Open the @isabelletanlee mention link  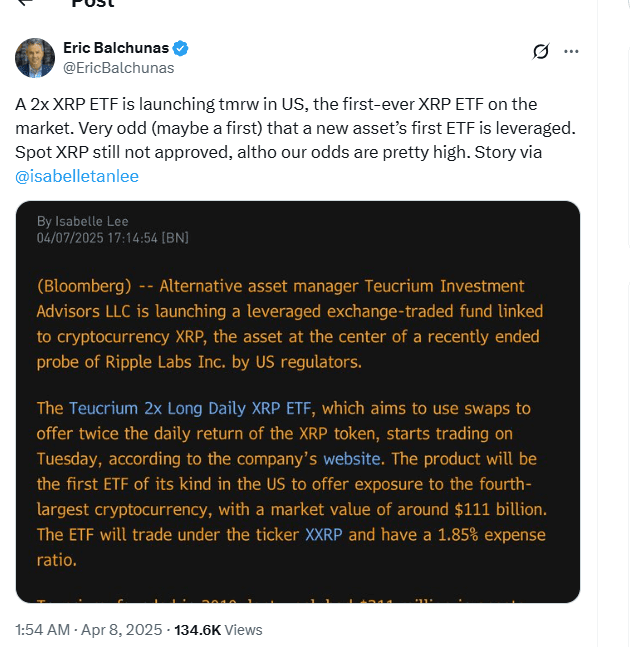click(x=77, y=176)
